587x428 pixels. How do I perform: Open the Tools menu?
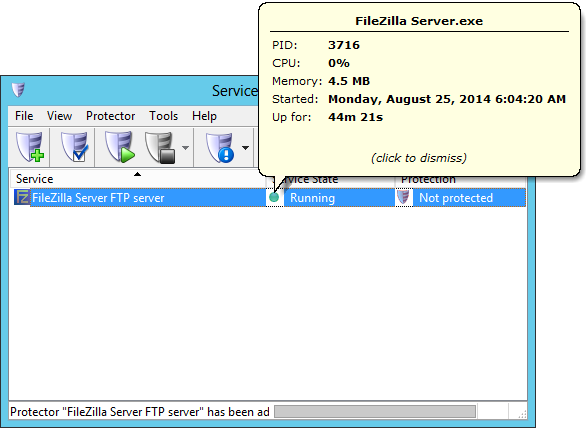tap(164, 116)
